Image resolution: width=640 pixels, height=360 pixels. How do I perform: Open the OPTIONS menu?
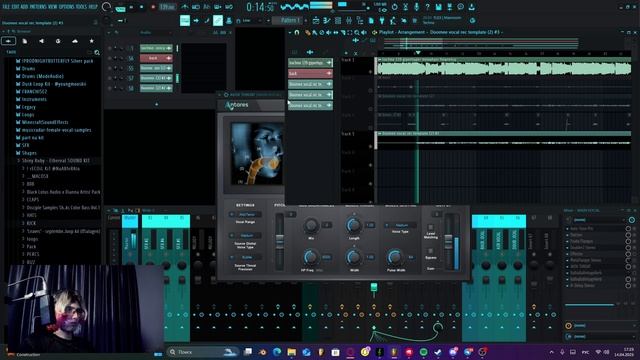pyautogui.click(x=67, y=7)
